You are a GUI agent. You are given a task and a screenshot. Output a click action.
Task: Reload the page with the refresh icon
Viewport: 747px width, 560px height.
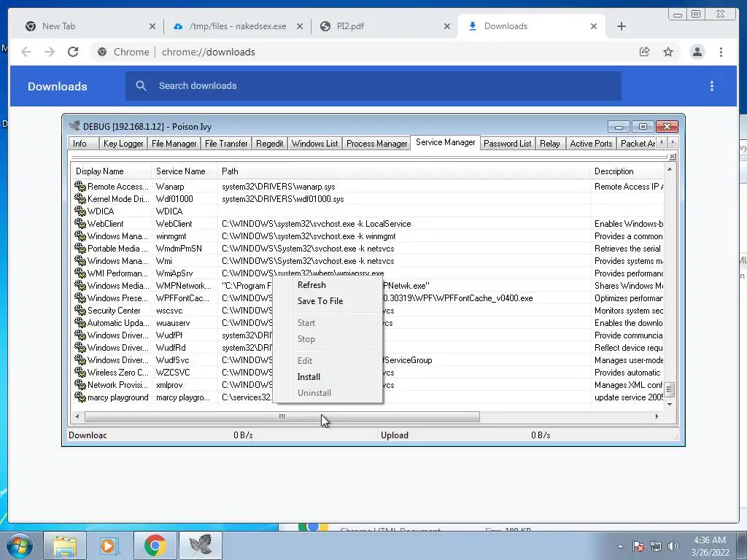pos(73,52)
